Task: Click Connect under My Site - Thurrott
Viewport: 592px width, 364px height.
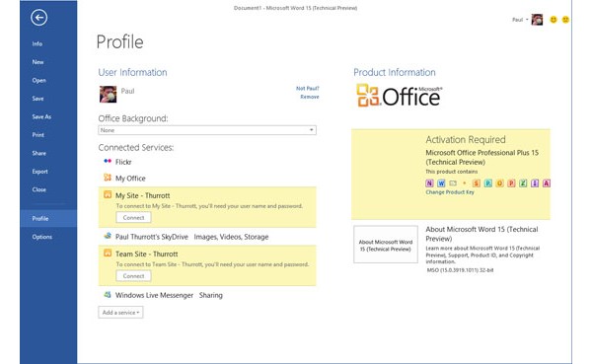Action: pos(133,217)
